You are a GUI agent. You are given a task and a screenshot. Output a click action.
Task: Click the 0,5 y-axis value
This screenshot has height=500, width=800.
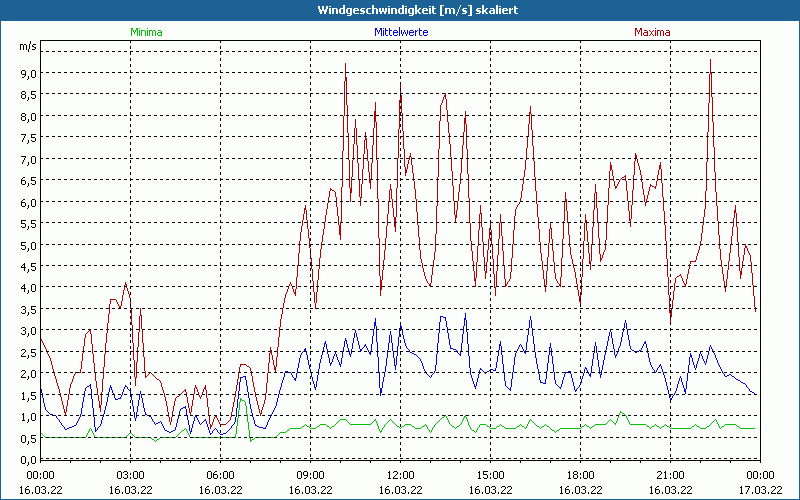(x=29, y=438)
